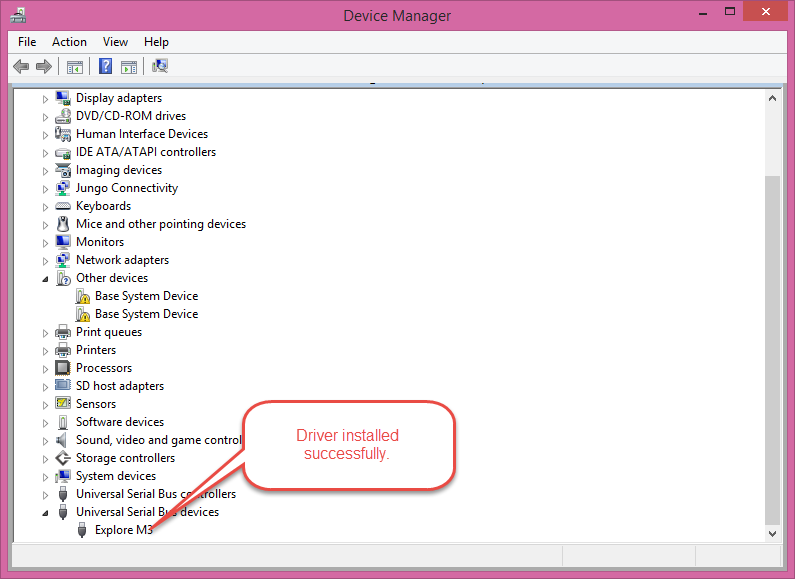Click the Forward arrow toolbar icon
Screen dimensions: 795x579
click(x=44, y=66)
